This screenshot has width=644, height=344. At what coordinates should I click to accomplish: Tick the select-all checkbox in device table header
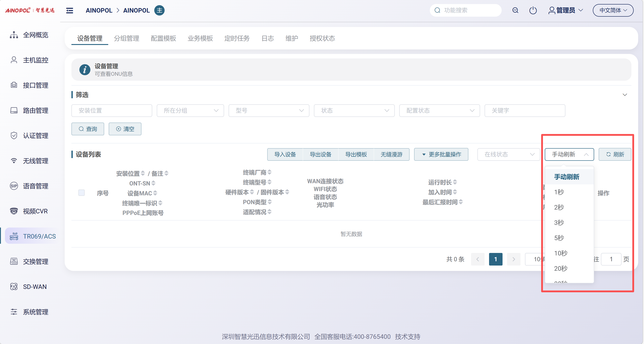tap(82, 192)
